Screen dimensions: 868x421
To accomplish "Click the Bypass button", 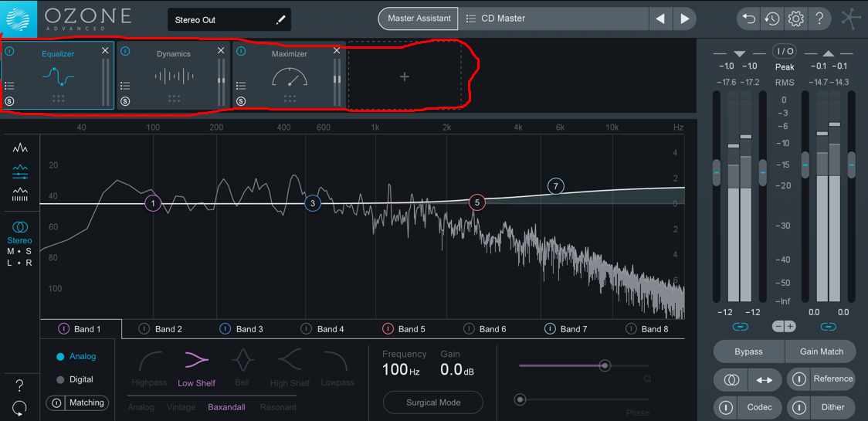I will (748, 351).
